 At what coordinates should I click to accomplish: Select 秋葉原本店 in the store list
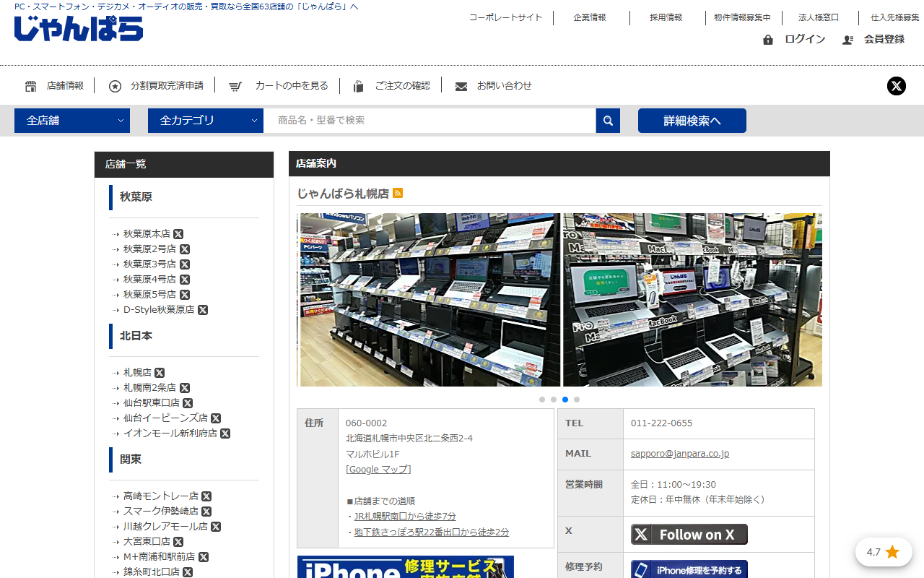[x=147, y=234]
